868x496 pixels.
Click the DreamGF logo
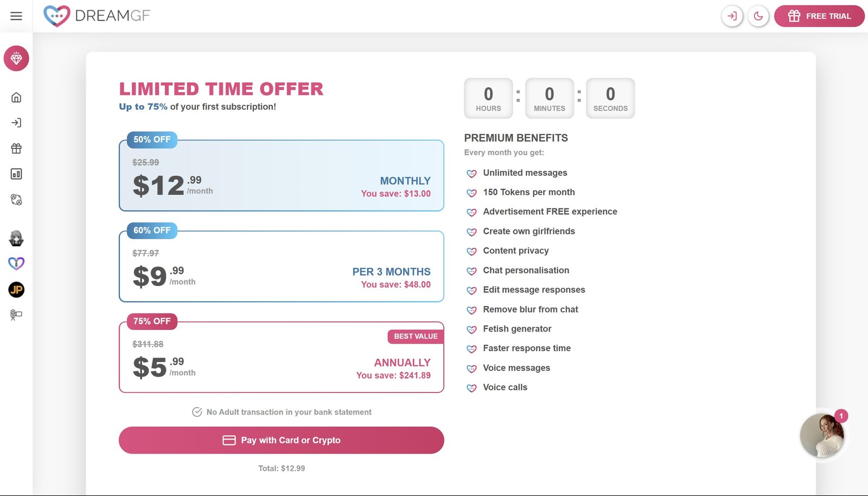pos(97,16)
